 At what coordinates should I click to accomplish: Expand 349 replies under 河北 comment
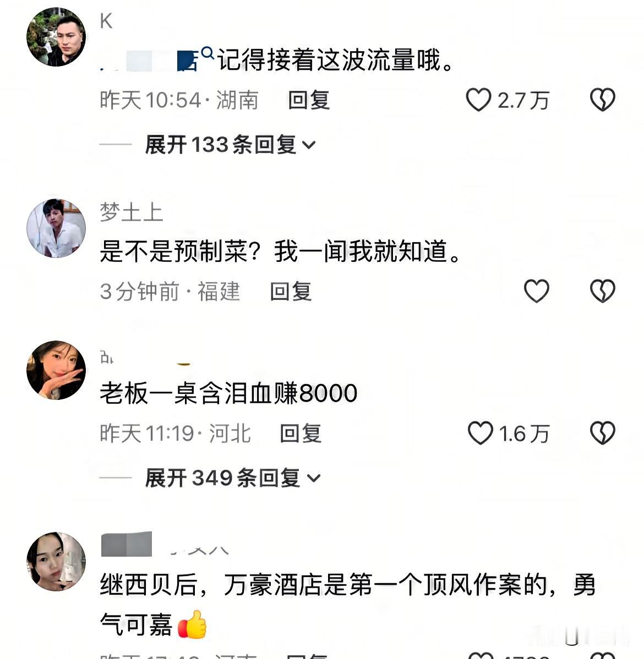click(x=233, y=478)
